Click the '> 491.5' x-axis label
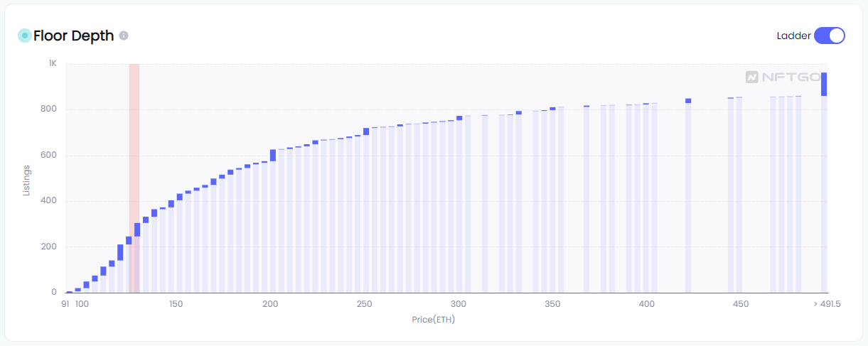Screen dimensions: 868x346 (827, 304)
